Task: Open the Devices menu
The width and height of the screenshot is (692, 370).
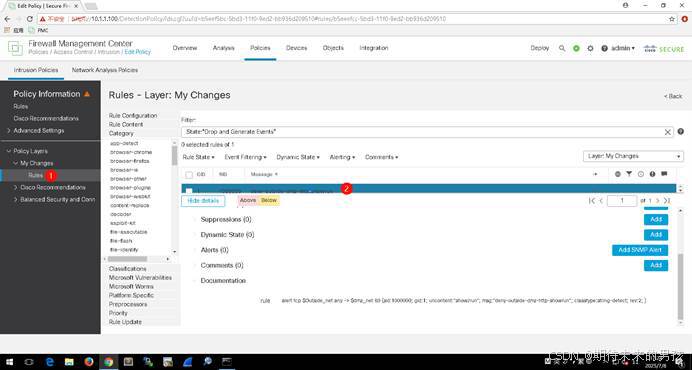Action: (x=297, y=48)
